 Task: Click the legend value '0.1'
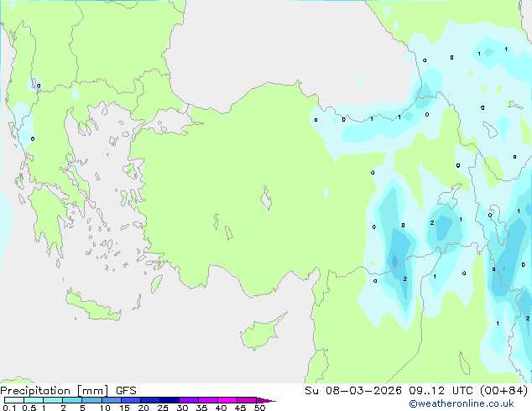[9, 408]
